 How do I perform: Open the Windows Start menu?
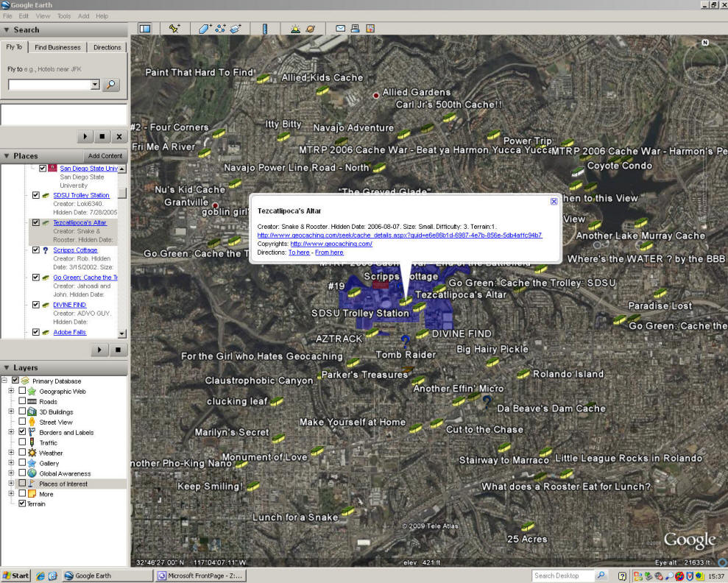click(15, 576)
